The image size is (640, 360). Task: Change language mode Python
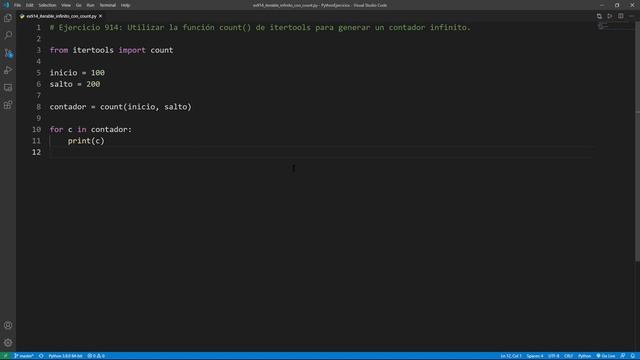pyautogui.click(x=584, y=356)
